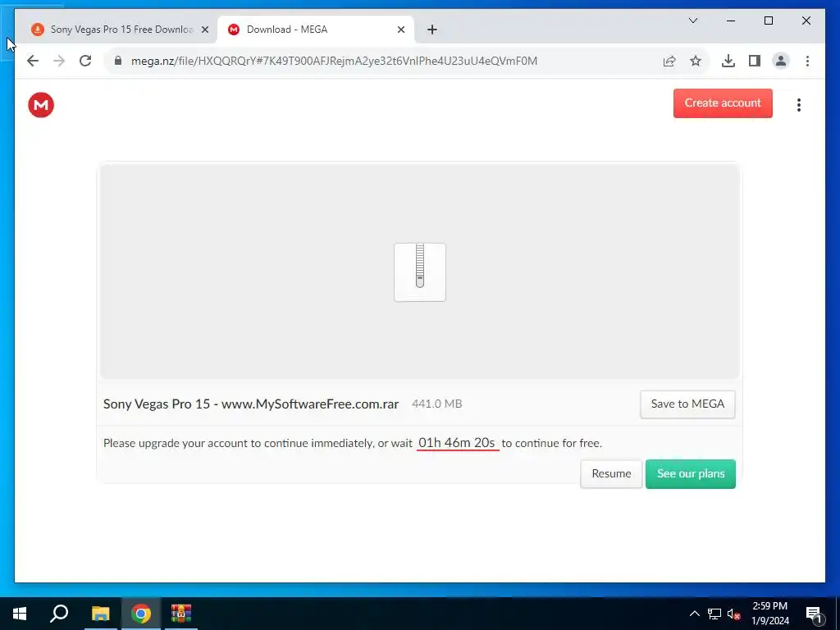Viewport: 840px width, 630px height.
Task: Show hidden system tray icons
Action: [694, 614]
